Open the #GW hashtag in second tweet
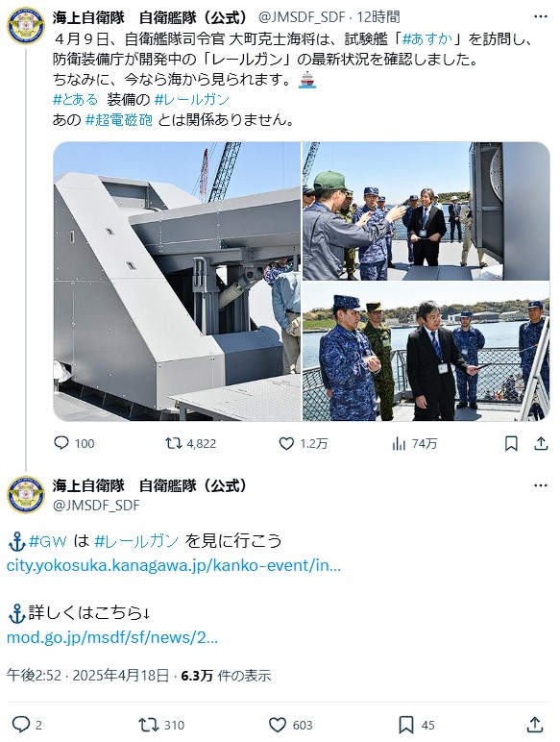This screenshot has height=742, width=560. click(x=48, y=541)
